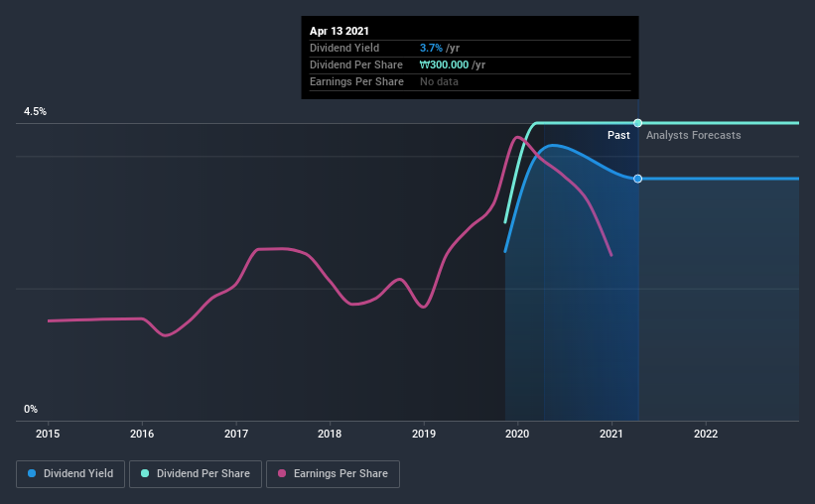The image size is (815, 504).
Task: Click the 2021 x-axis label
Action: [611, 434]
